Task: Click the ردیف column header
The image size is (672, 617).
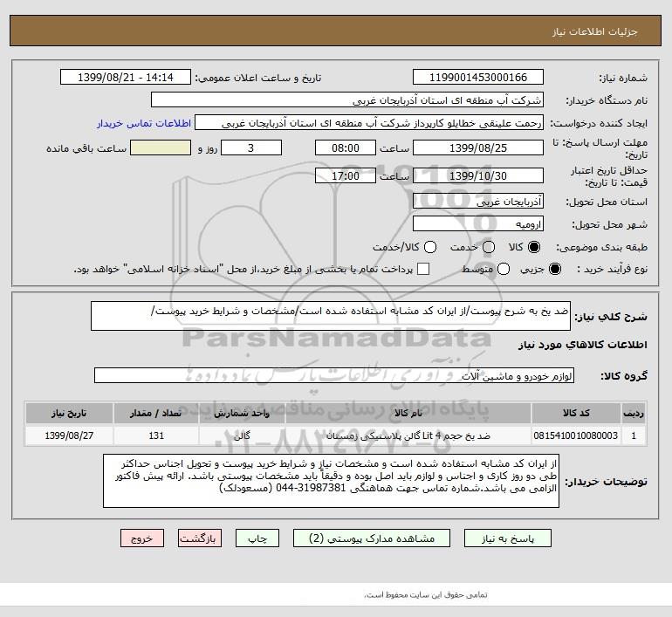Action: (634, 413)
